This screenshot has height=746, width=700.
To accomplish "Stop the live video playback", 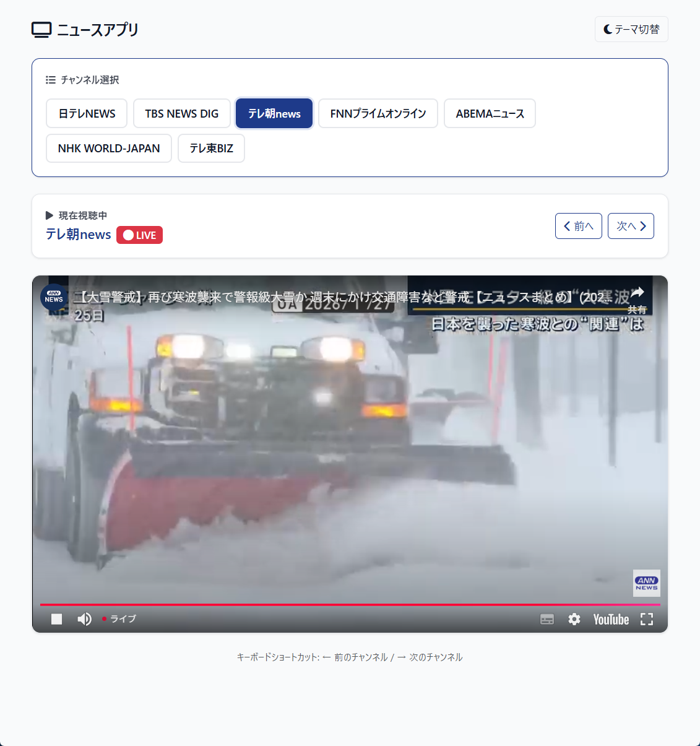I will click(56, 619).
